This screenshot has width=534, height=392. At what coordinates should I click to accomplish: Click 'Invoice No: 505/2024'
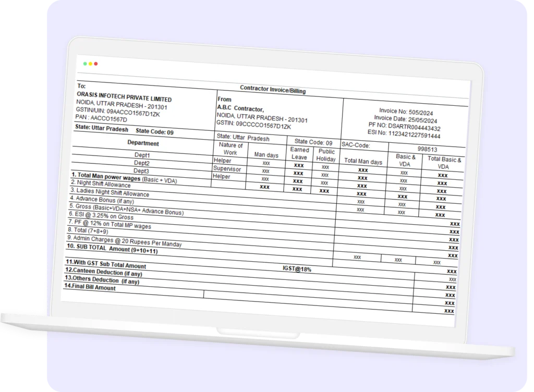pyautogui.click(x=406, y=112)
